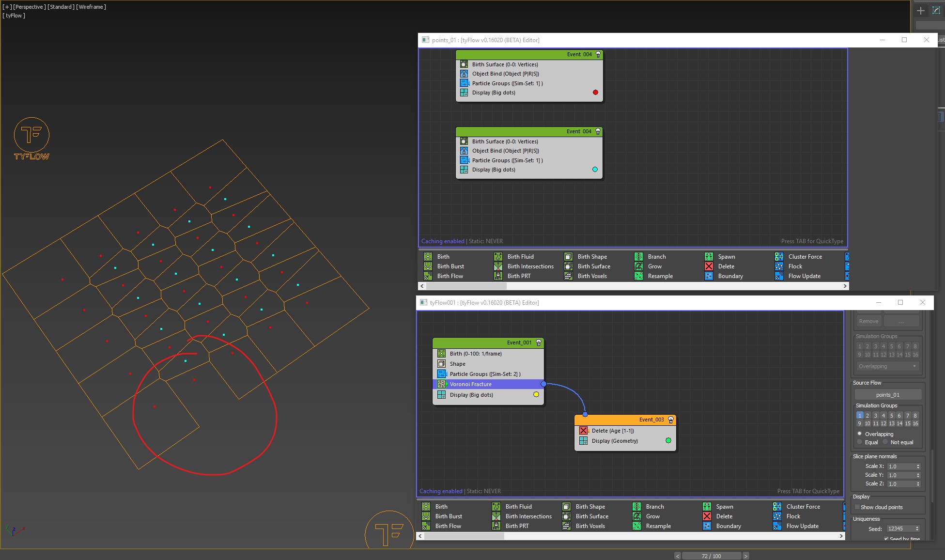Click cyan display color dot on lower Event 004
Viewport: 945px width, 560px height.
click(x=595, y=170)
